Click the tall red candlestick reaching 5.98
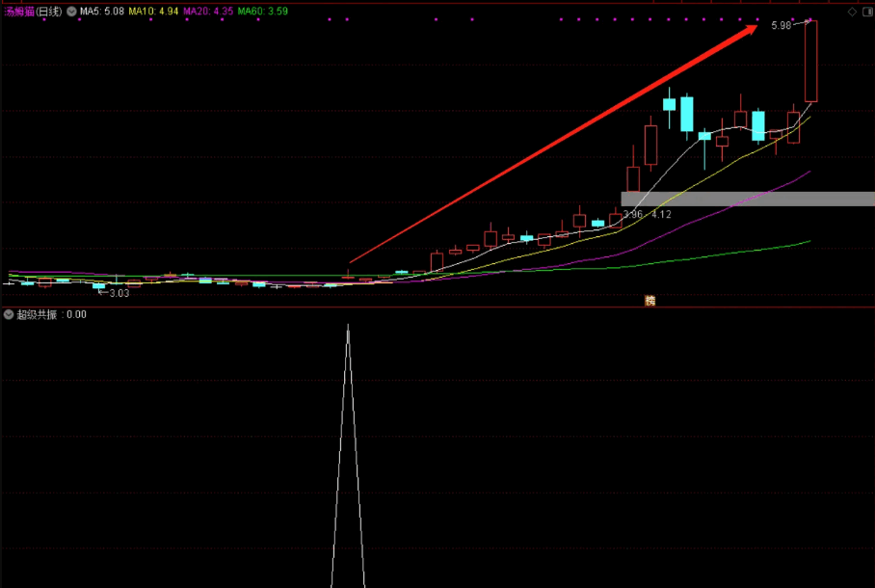Viewport: 875px width, 588px height. (810, 62)
